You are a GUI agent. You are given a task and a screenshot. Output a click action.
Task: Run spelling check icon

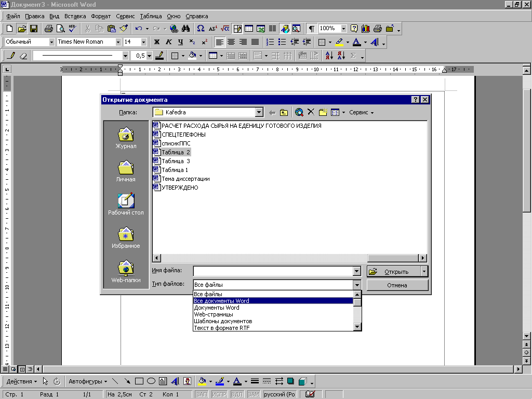(72, 29)
